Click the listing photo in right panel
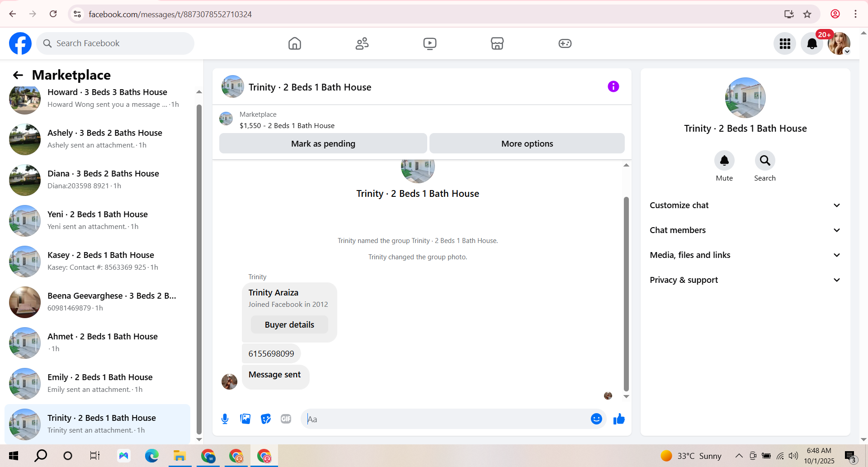Viewport: 868px width, 467px height. (745, 98)
